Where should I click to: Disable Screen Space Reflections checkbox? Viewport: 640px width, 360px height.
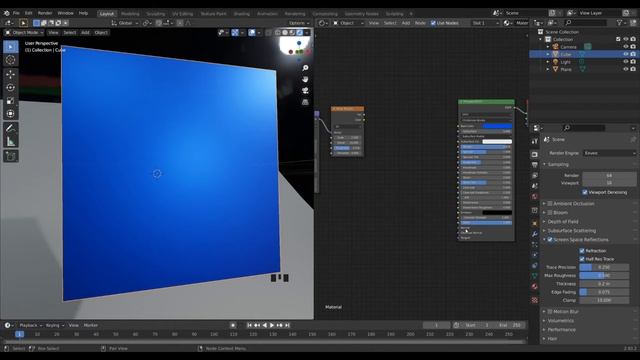pos(550,240)
